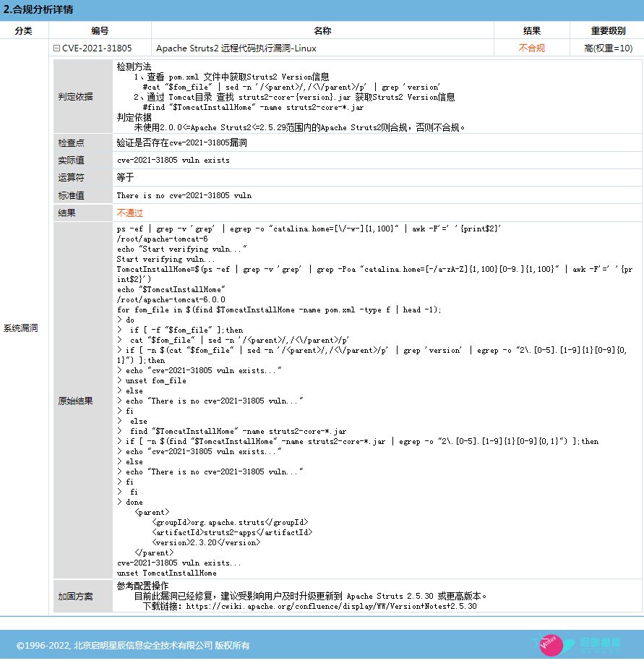
Task: Click the 结果 row label beside 不通过
Action: tap(66, 213)
